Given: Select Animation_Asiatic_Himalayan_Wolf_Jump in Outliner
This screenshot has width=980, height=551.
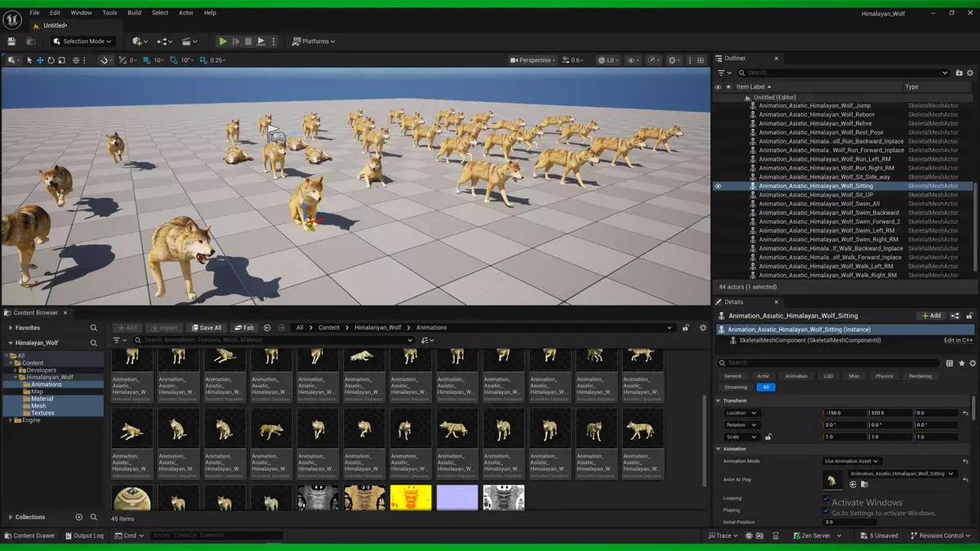Looking at the screenshot, I should [814, 105].
